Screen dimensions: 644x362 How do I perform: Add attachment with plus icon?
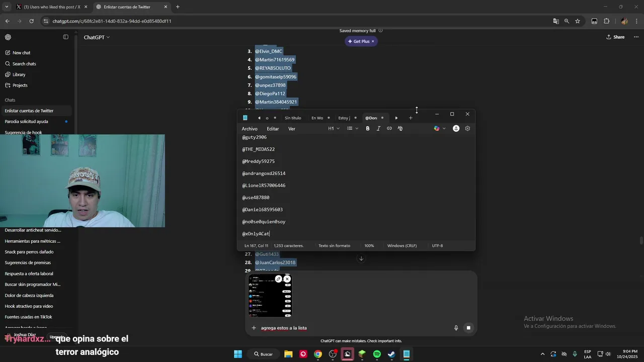pyautogui.click(x=254, y=328)
